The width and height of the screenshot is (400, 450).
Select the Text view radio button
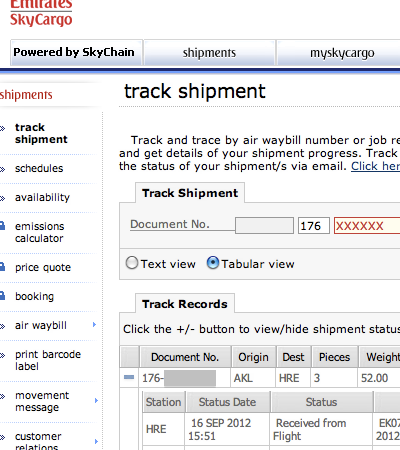pos(132,263)
